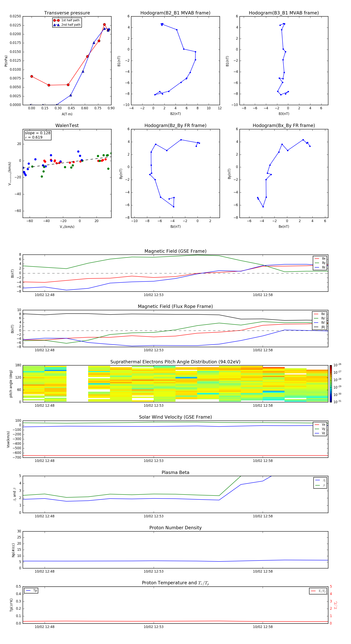The width and height of the screenshot is (351, 644).
Task: Click the 'Hodogram(B3_B1 MVAB frame)' title
Action: [x=284, y=13]
